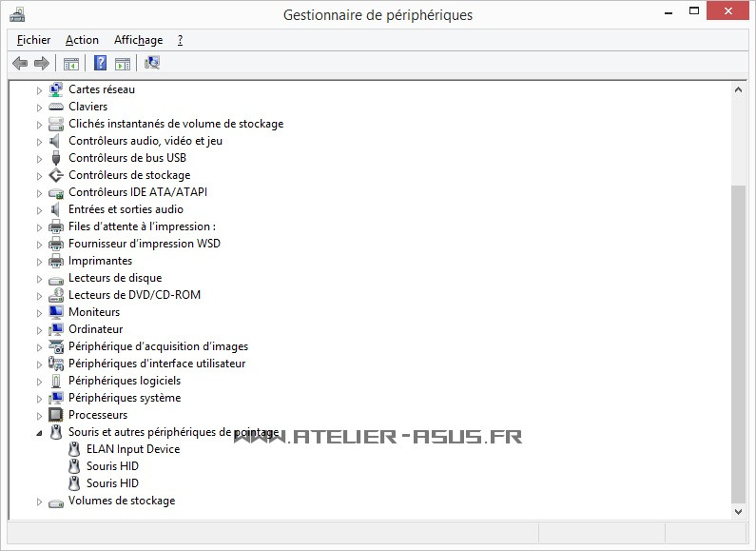756x551 pixels.
Task: Expand the Moniteurs node
Action: 40,313
